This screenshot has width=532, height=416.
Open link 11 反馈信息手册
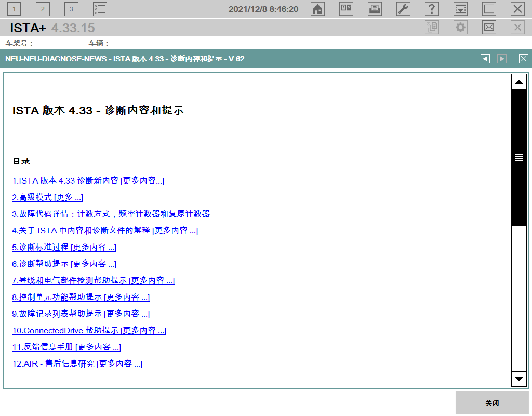66,347
